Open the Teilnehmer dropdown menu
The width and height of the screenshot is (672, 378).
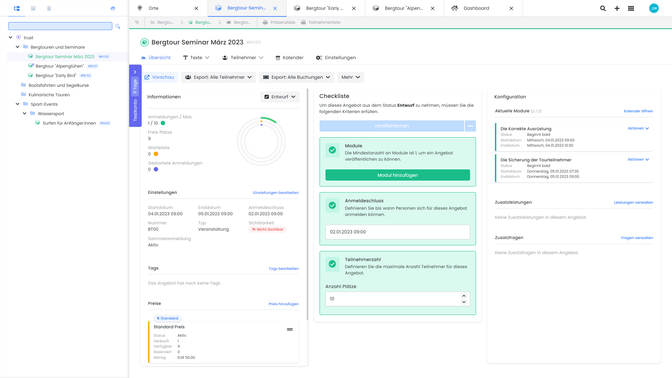(243, 57)
